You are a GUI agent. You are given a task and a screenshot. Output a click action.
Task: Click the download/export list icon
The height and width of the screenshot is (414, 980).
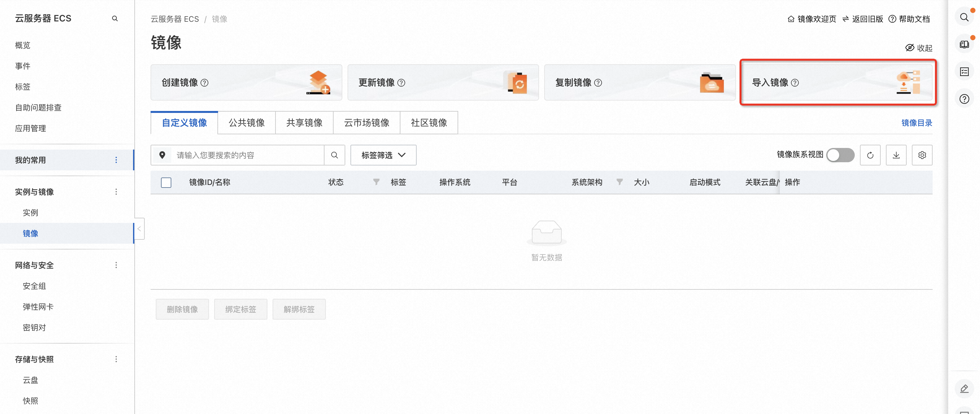point(896,155)
